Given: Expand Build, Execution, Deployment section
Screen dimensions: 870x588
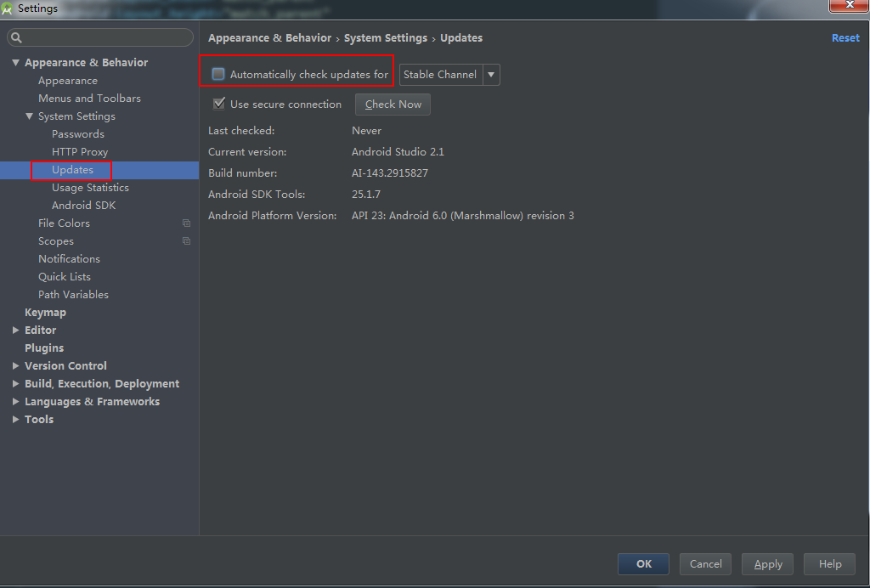Looking at the screenshot, I should coord(15,383).
